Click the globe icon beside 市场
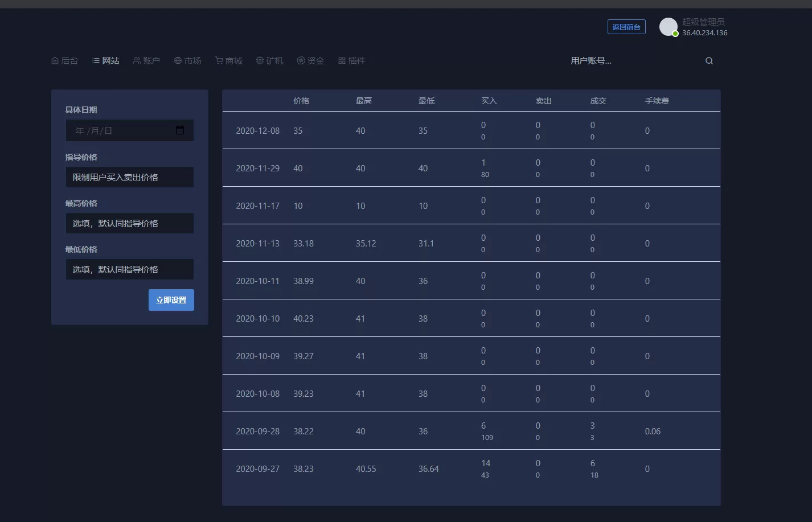This screenshot has width=812, height=522. point(178,60)
